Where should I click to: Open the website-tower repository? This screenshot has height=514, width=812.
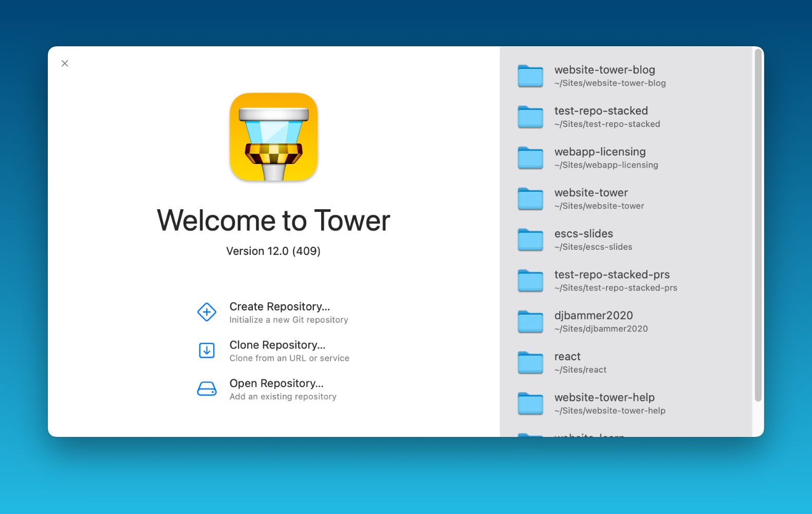coord(591,193)
